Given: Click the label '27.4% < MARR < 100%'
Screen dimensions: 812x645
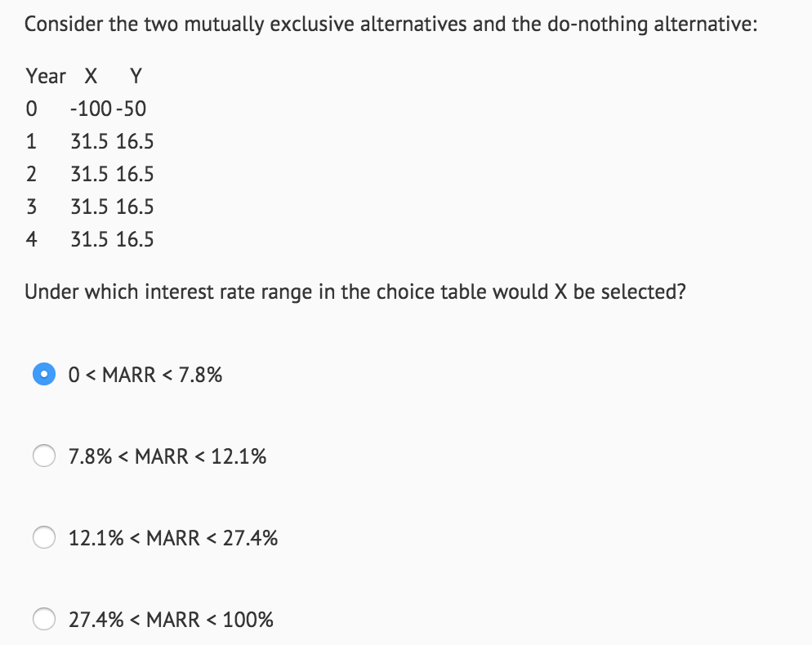Looking at the screenshot, I should click(x=171, y=620).
